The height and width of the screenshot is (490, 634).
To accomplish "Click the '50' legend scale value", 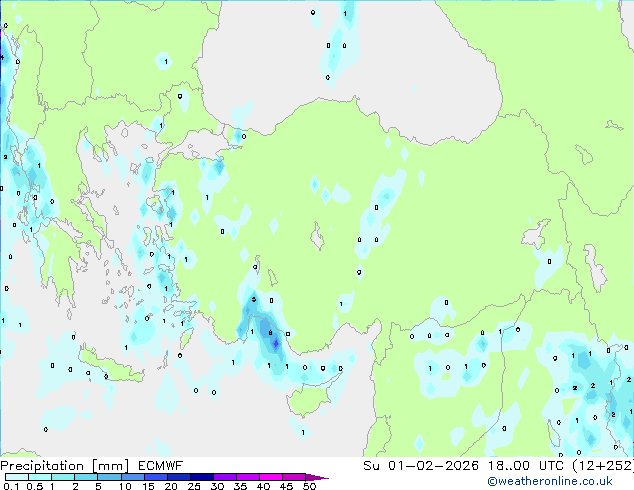I will click(309, 486).
